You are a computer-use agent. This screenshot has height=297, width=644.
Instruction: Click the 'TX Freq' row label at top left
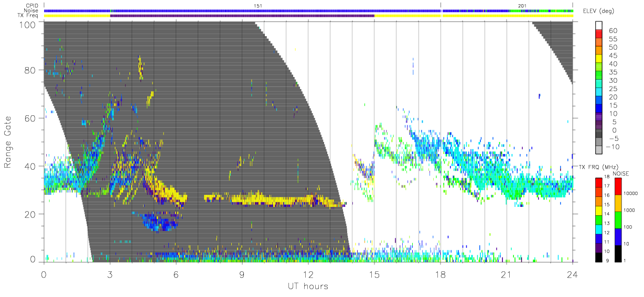(27, 16)
